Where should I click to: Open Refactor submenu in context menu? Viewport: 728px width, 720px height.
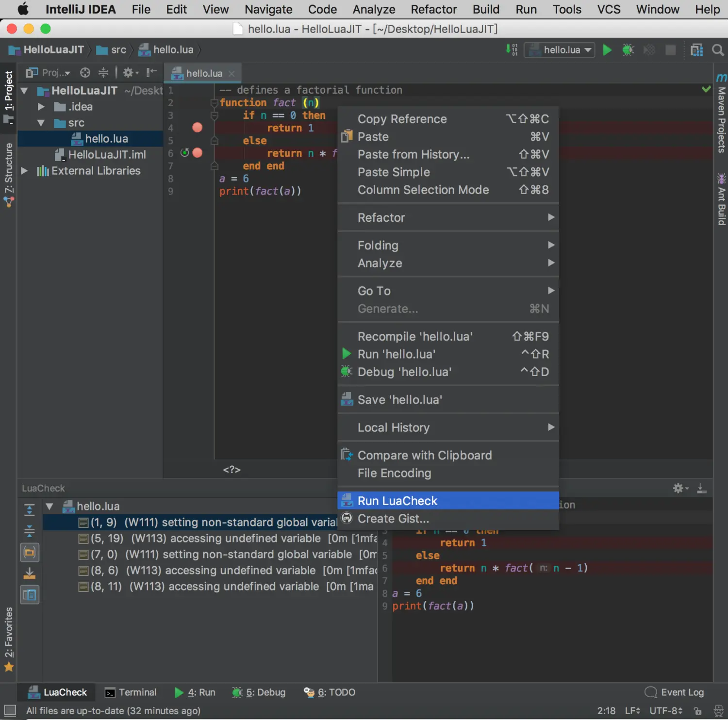(448, 217)
